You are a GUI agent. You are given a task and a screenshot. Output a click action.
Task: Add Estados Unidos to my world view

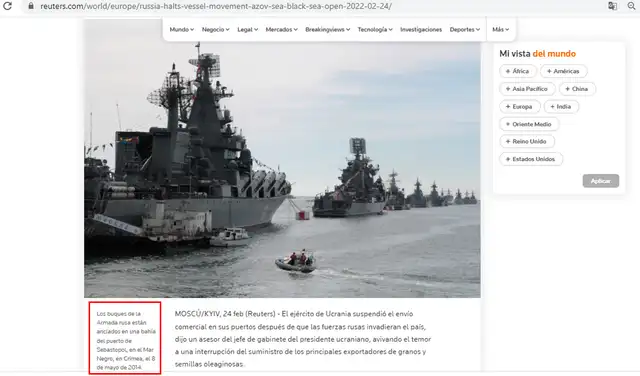point(531,159)
